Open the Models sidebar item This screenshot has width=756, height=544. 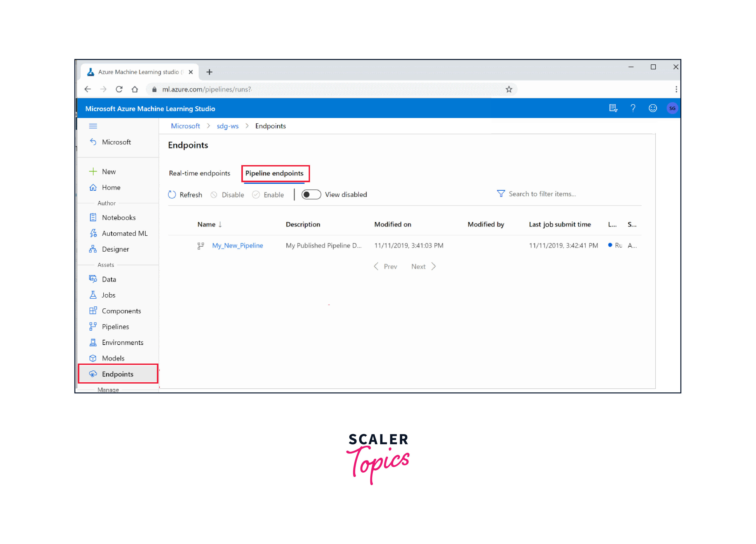pyautogui.click(x=113, y=358)
